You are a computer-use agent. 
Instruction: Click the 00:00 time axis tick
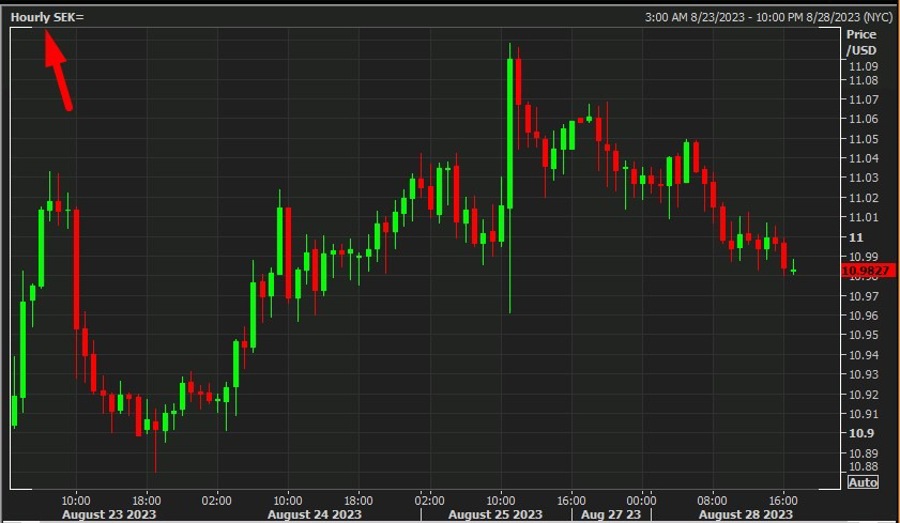641,501
